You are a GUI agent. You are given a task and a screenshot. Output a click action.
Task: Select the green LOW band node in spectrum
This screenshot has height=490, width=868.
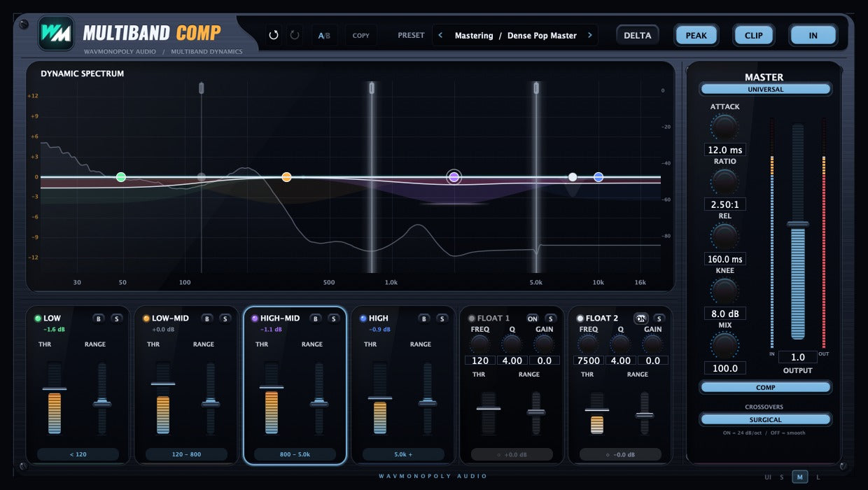coord(120,177)
